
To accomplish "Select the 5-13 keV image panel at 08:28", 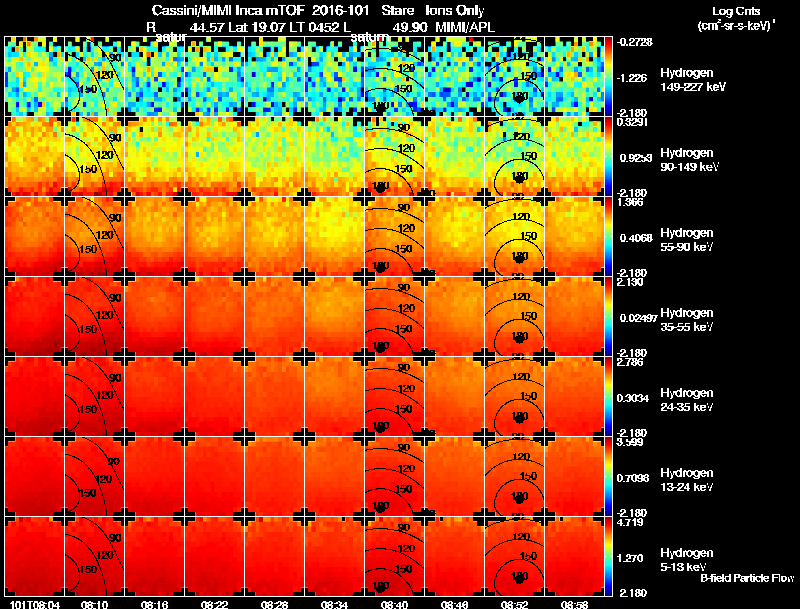I will [274, 557].
